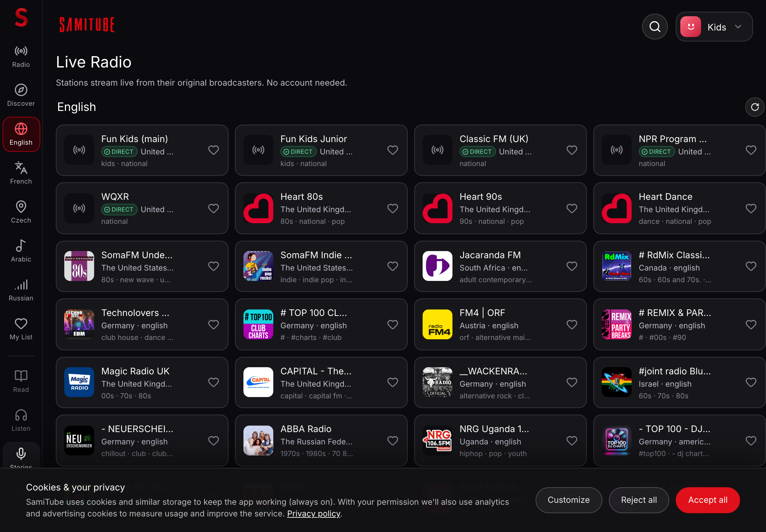The image size is (766, 532).
Task: Click the SAMITUBE wordmark logo
Action: [x=87, y=25]
